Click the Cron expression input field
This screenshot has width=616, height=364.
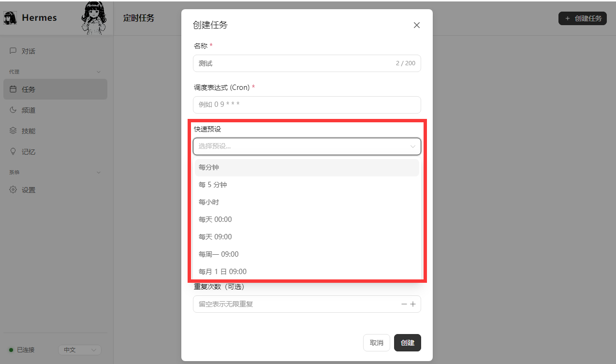pos(307,104)
